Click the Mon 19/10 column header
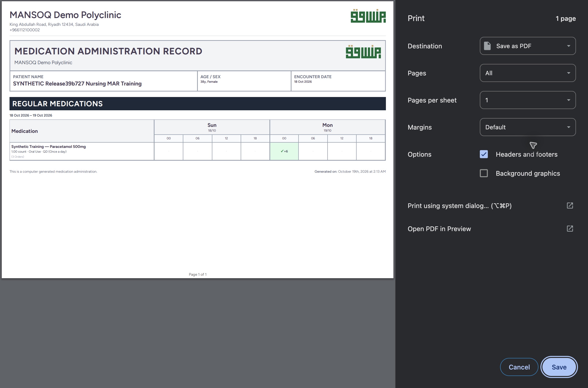 327,127
